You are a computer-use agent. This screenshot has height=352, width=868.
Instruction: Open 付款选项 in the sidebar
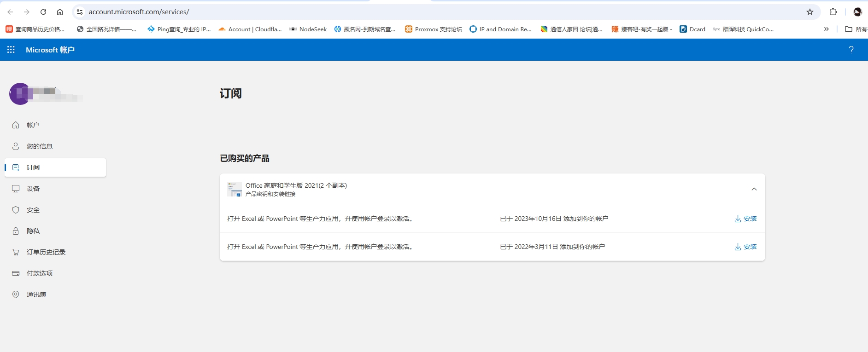coord(39,273)
